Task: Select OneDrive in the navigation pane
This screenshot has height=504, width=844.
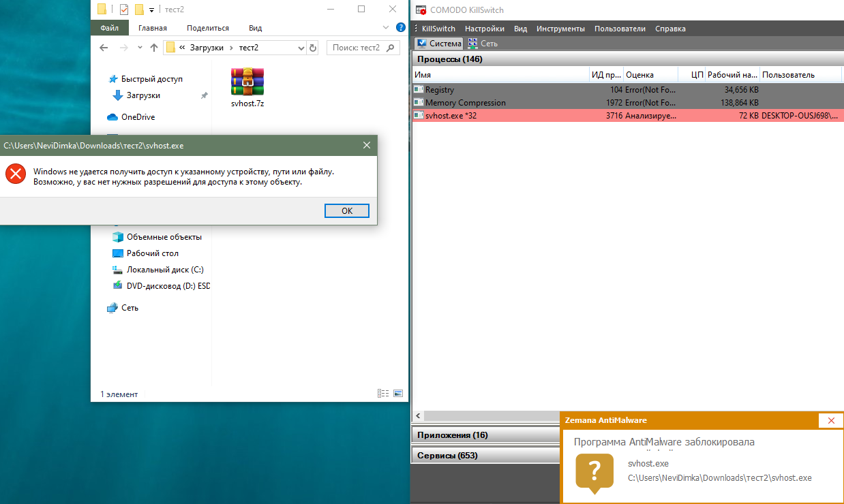Action: [x=138, y=117]
